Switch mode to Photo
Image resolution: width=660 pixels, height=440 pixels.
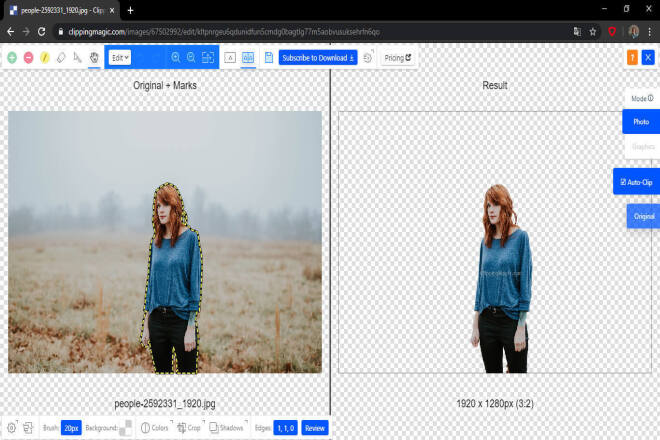[x=641, y=122]
